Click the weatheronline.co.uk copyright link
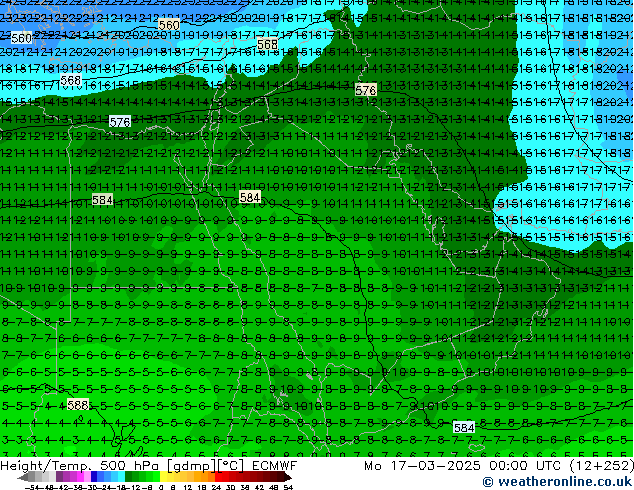This screenshot has height=490, width=634. 558,482
